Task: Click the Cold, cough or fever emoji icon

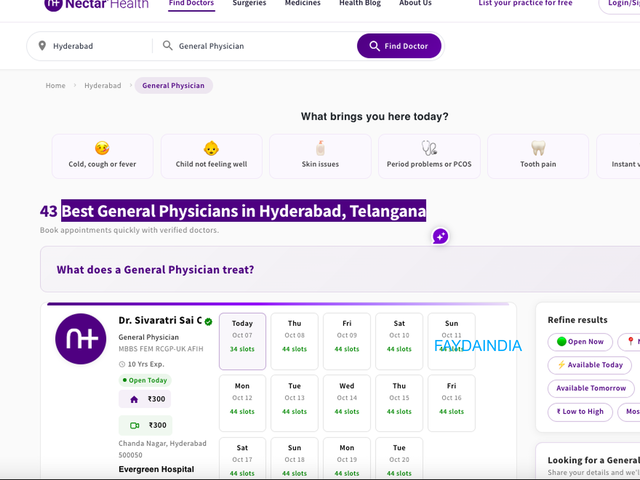Action: coord(102,148)
